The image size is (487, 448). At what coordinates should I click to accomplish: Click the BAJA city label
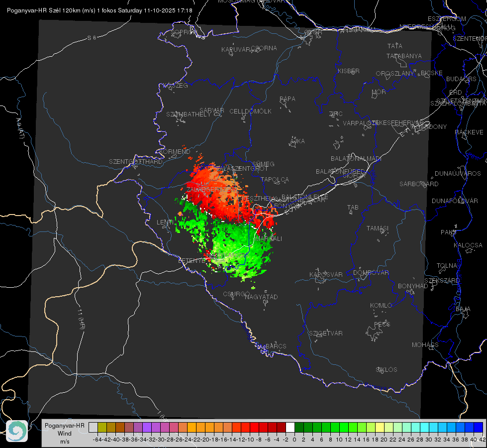tap(463, 309)
